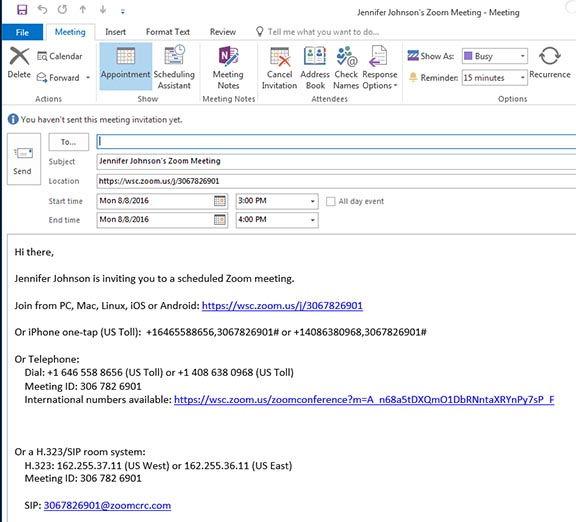Open the Reminder 15 minutes dropdown
Screen dimensions: 576x522
(x=494, y=78)
